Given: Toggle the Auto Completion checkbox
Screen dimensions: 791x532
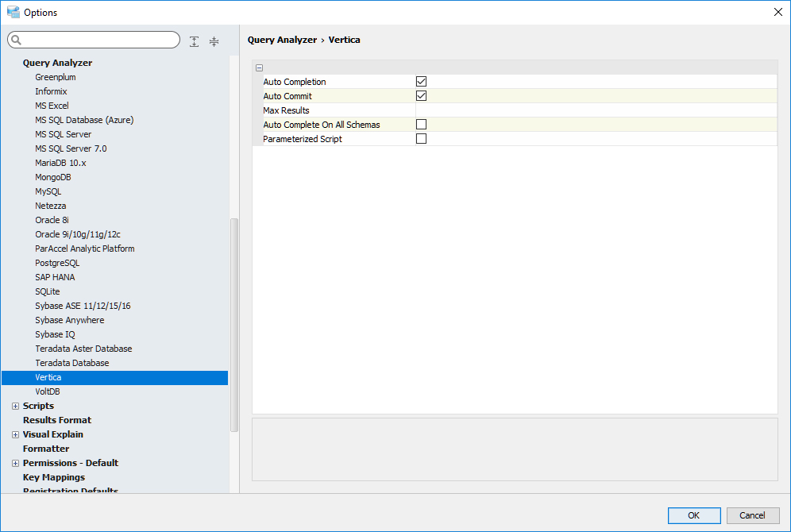Looking at the screenshot, I should point(422,82).
